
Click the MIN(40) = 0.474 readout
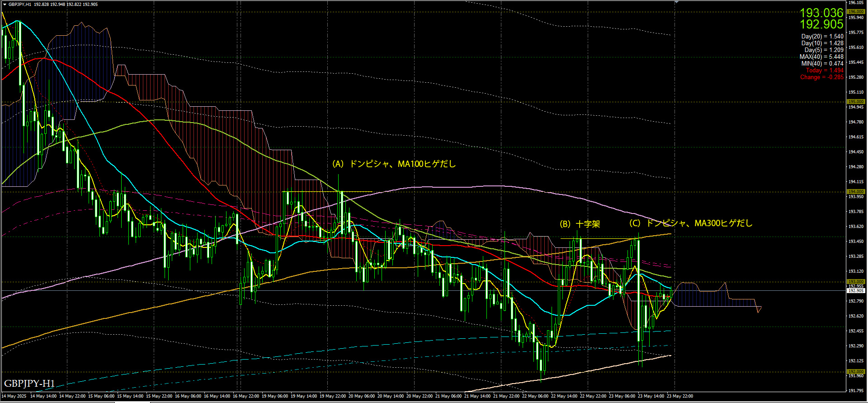(822, 63)
